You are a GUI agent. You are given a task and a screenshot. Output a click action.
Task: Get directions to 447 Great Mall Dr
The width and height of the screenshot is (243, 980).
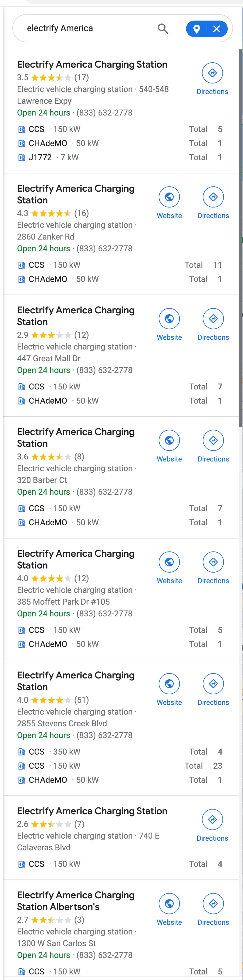point(213,325)
